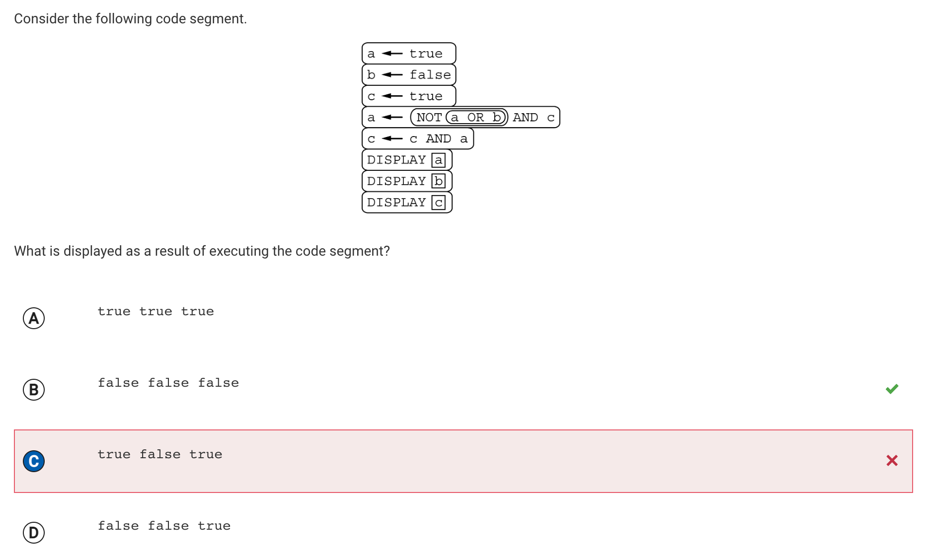Viewport: 929px width, 560px height.
Task: Click the 'a ← true' code block
Action: (x=409, y=54)
